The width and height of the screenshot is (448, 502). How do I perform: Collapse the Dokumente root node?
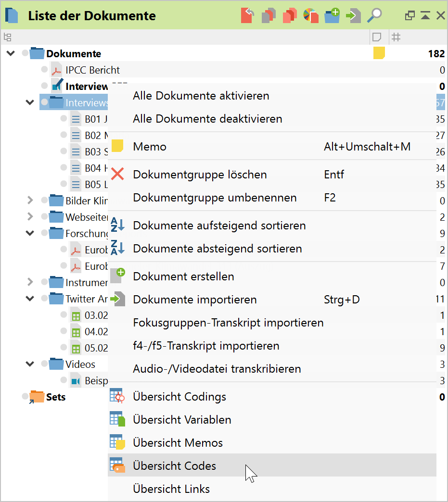tap(11, 53)
